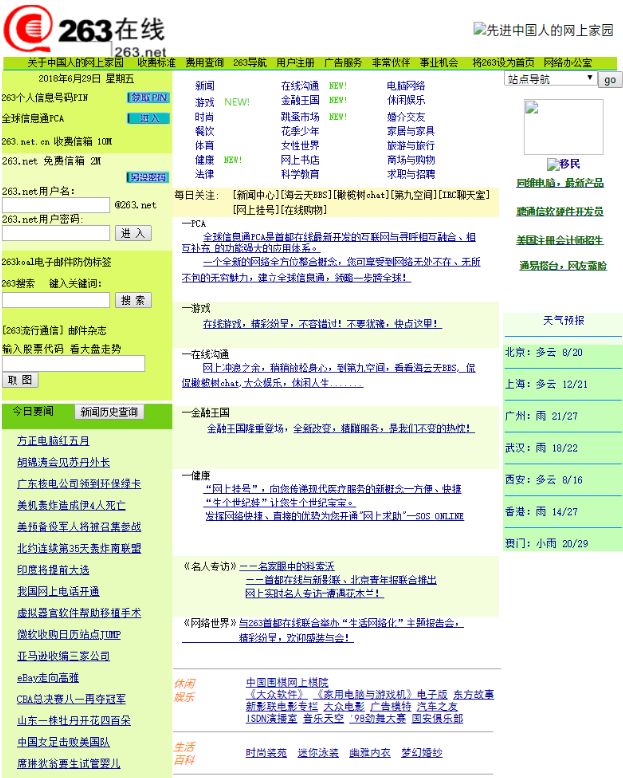The height and width of the screenshot is (778, 623).
Task: Open 费用查询 in the top navigation bar
Action: 204,62
